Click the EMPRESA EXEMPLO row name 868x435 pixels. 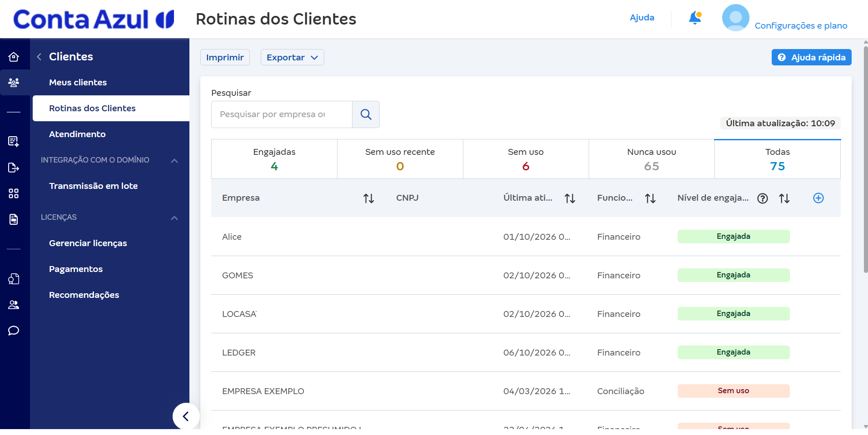pos(263,391)
